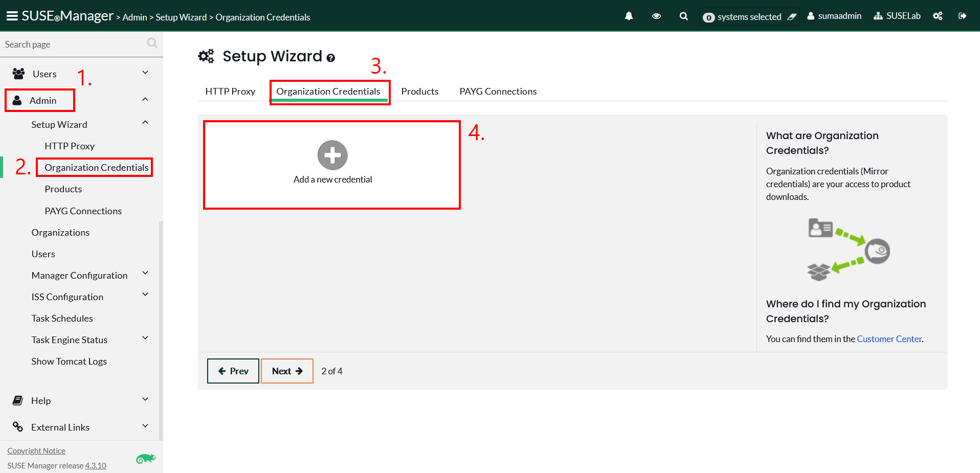Open Manager Configuration sidebar item
Viewport: 980px width, 473px height.
79,276
